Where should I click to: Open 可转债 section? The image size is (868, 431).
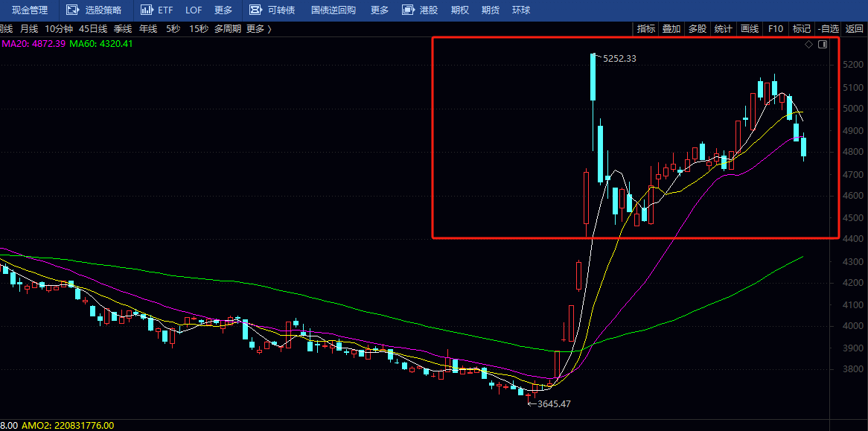[281, 10]
